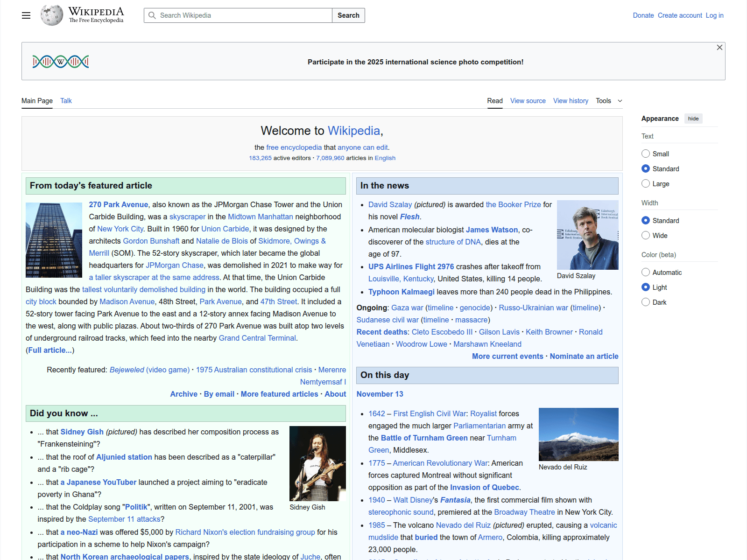The width and height of the screenshot is (747, 560).
Task: Click the Log in link
Action: pos(714,15)
